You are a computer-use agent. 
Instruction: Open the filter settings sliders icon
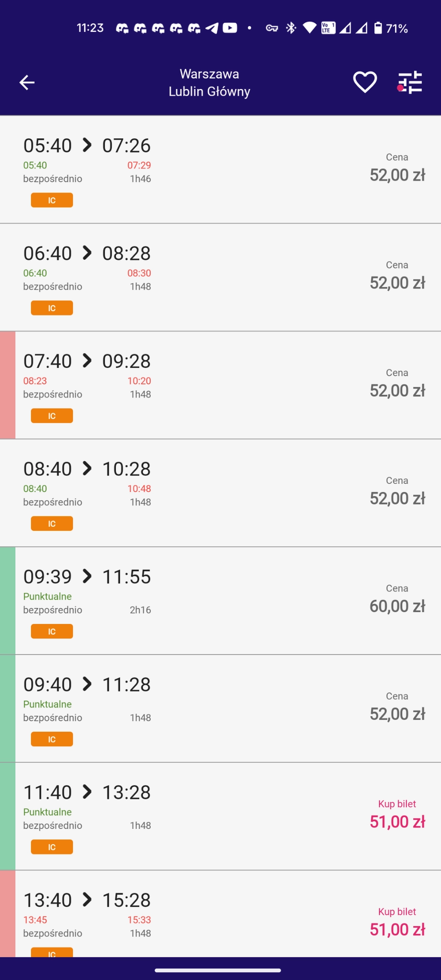point(410,82)
